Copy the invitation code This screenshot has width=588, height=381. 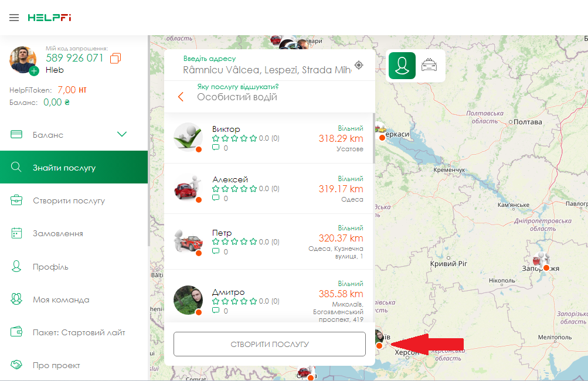[115, 58]
